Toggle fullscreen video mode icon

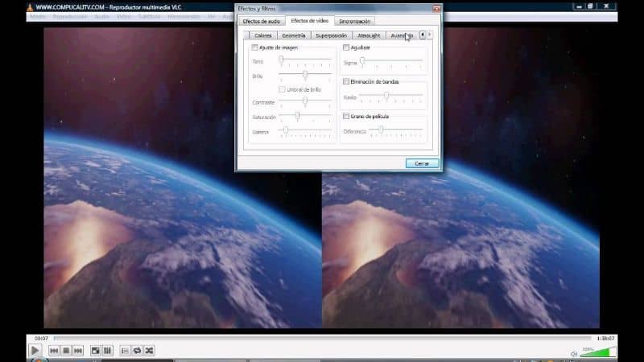95,351
